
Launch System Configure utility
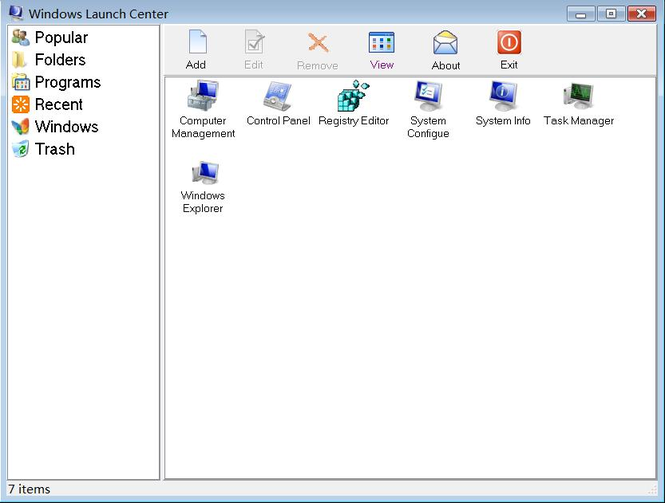pyautogui.click(x=428, y=98)
